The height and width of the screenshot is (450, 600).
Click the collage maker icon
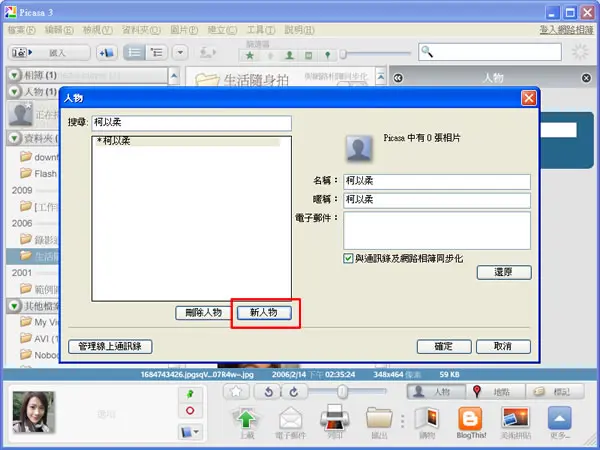tap(515, 419)
